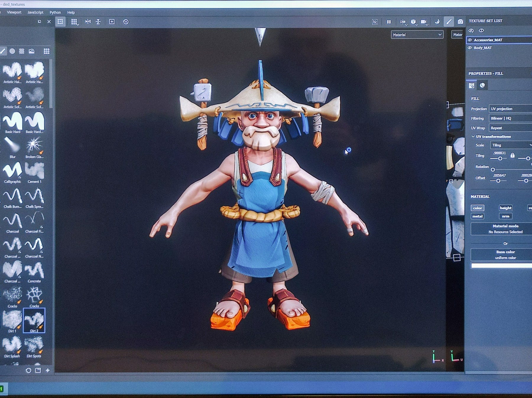Screen dimensions: 532x398
Task: Toggle visibility of Body_MAT texture set
Action: [470, 48]
